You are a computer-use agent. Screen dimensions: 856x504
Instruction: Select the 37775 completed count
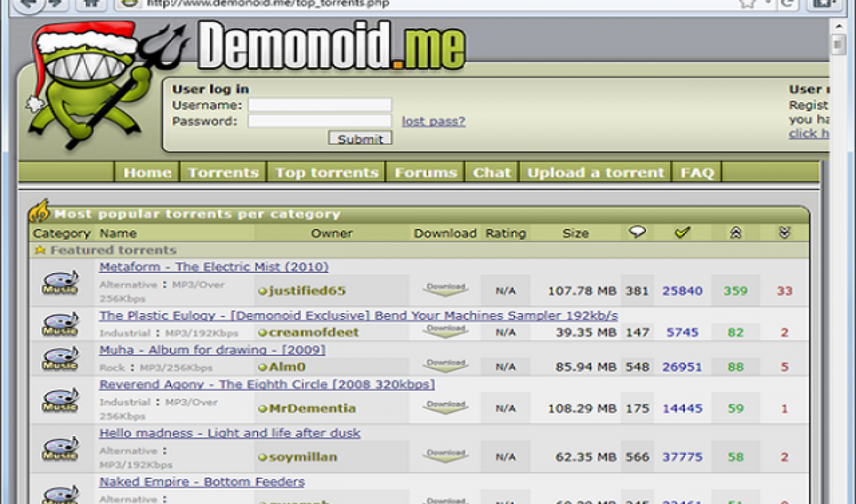click(682, 457)
